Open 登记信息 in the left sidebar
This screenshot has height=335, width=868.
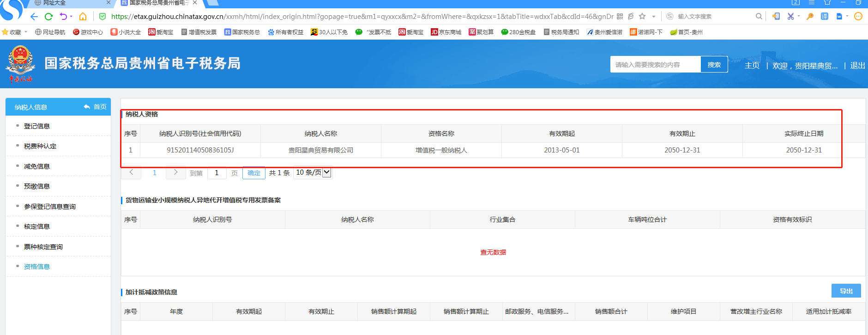pyautogui.click(x=37, y=126)
